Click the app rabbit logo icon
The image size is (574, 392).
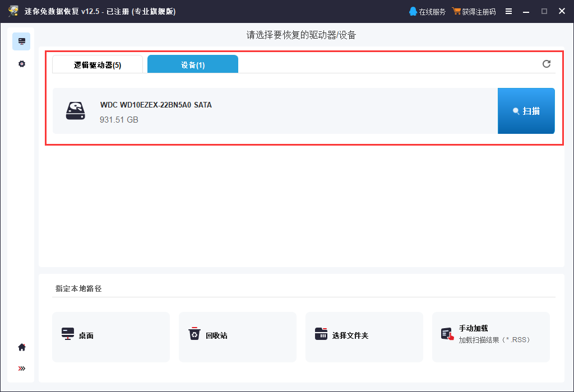click(x=13, y=11)
